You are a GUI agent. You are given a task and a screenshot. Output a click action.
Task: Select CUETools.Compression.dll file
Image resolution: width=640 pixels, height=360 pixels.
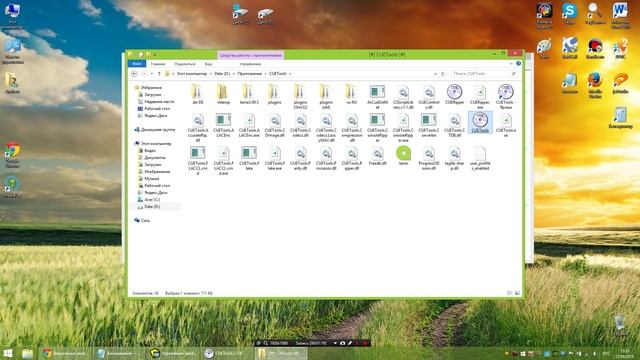pos(351,127)
